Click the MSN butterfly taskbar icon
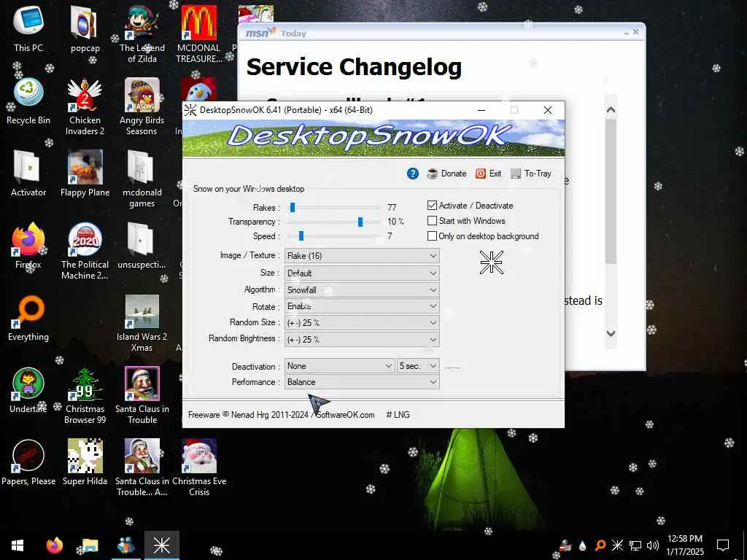 click(x=126, y=545)
